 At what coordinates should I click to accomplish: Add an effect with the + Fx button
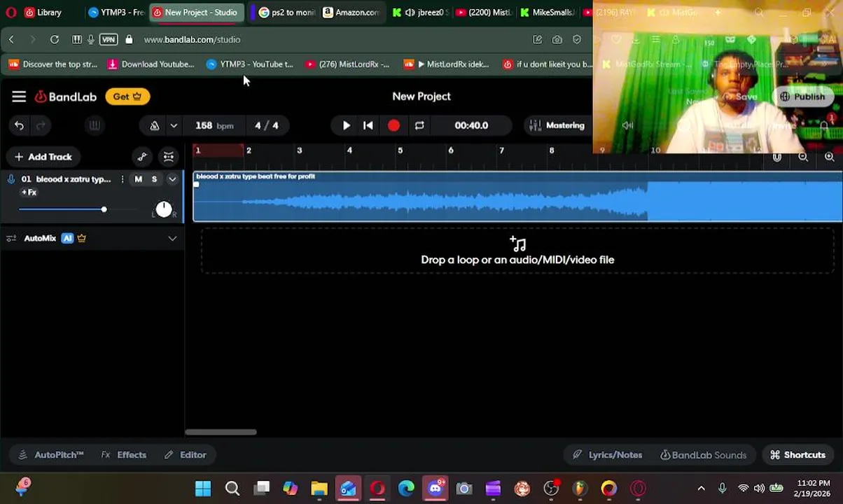coord(29,192)
